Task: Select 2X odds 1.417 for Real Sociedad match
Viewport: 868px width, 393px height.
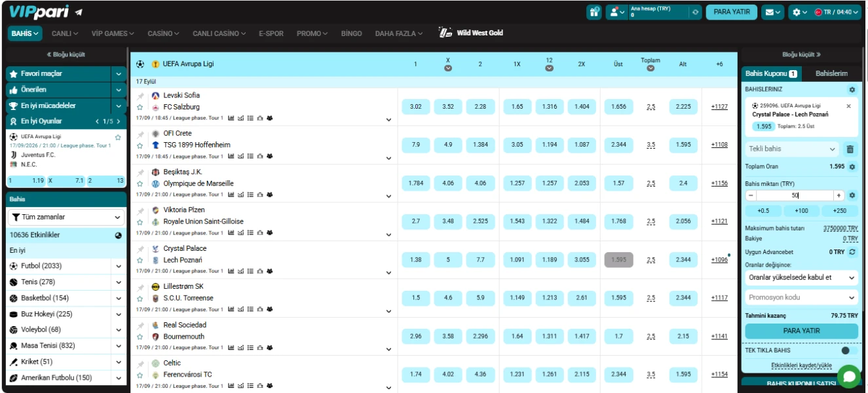Action: [x=582, y=336]
